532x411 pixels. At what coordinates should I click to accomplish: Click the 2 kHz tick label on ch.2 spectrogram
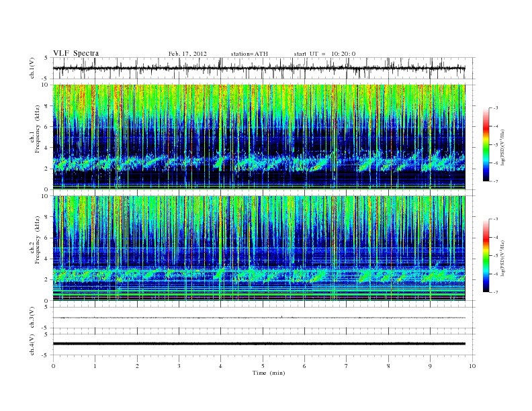coord(47,280)
